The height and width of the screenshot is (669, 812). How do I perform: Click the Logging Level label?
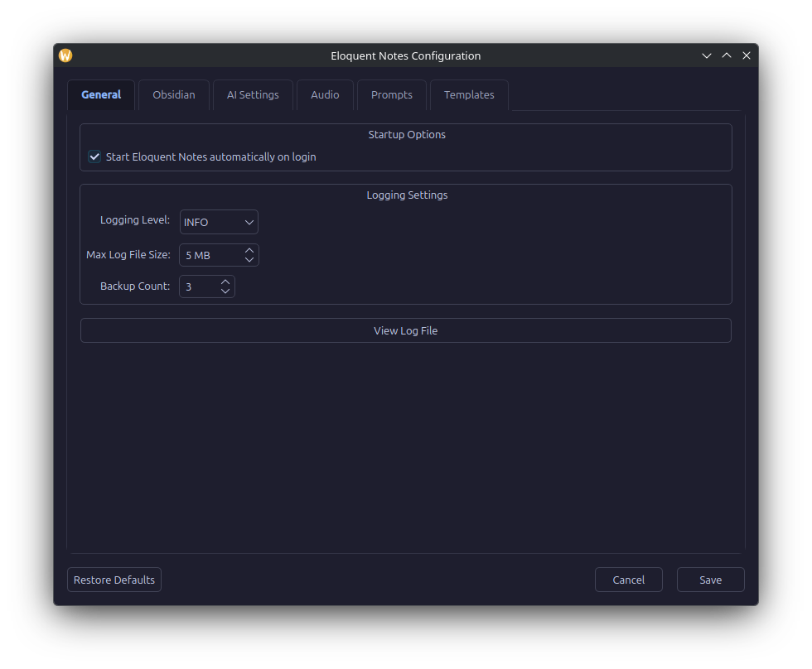click(x=134, y=220)
